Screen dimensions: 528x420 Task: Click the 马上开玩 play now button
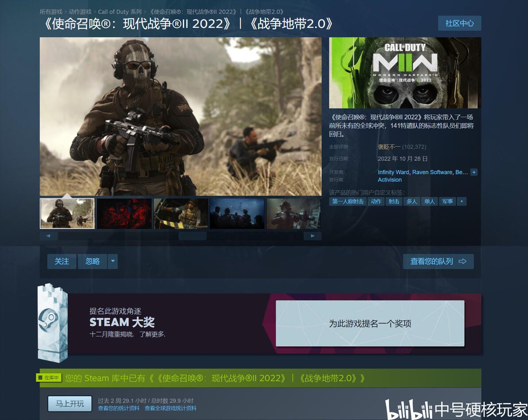[70, 404]
